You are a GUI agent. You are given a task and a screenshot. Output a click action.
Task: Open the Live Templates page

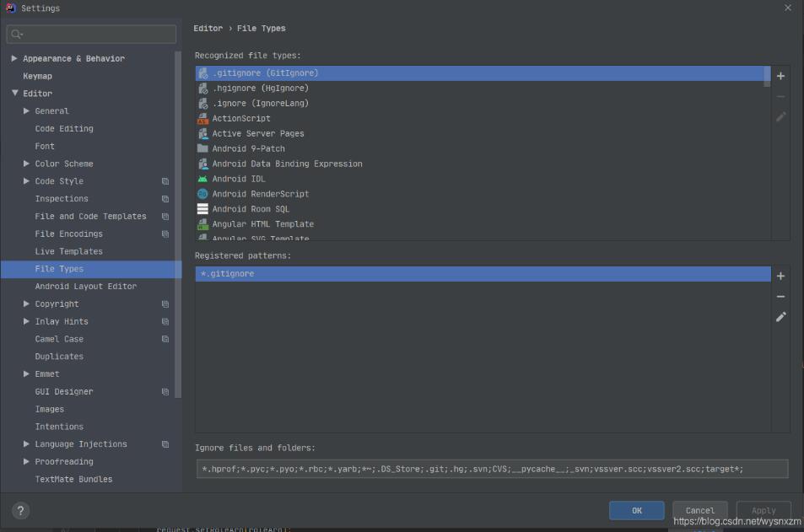click(68, 251)
